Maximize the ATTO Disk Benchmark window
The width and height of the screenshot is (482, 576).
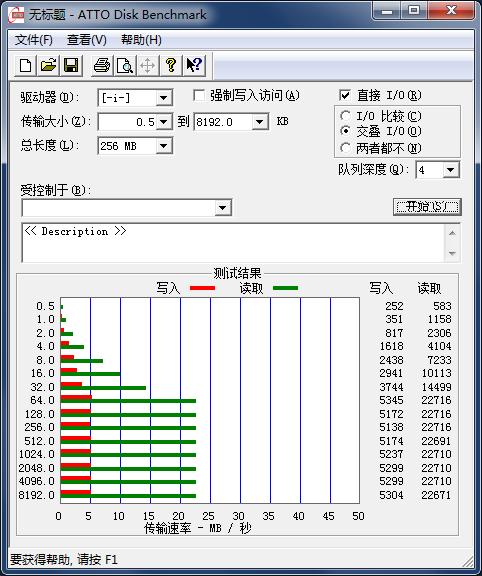[414, 11]
